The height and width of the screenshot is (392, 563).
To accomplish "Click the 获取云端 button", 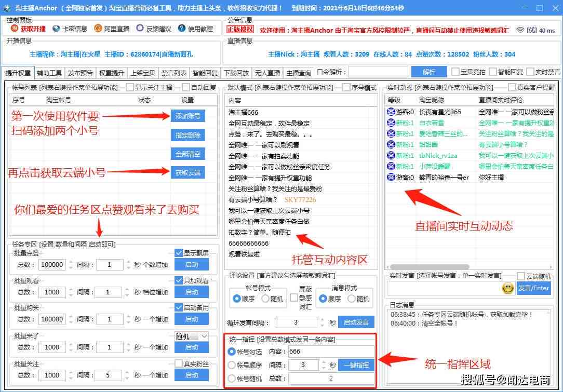I will (x=188, y=173).
